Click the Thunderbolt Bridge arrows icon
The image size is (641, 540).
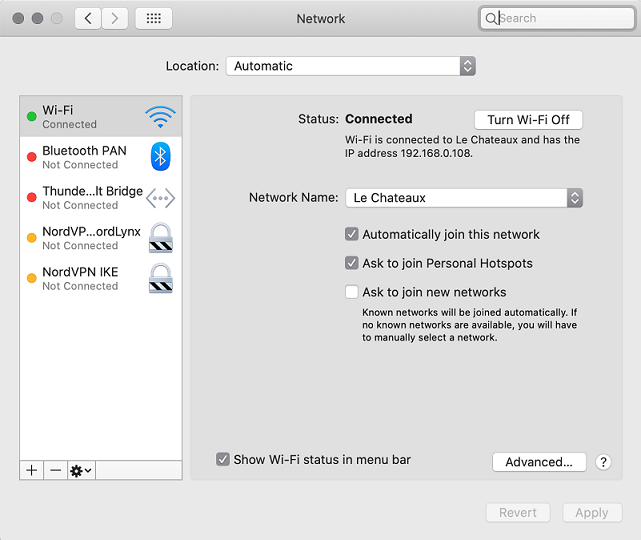click(x=160, y=198)
